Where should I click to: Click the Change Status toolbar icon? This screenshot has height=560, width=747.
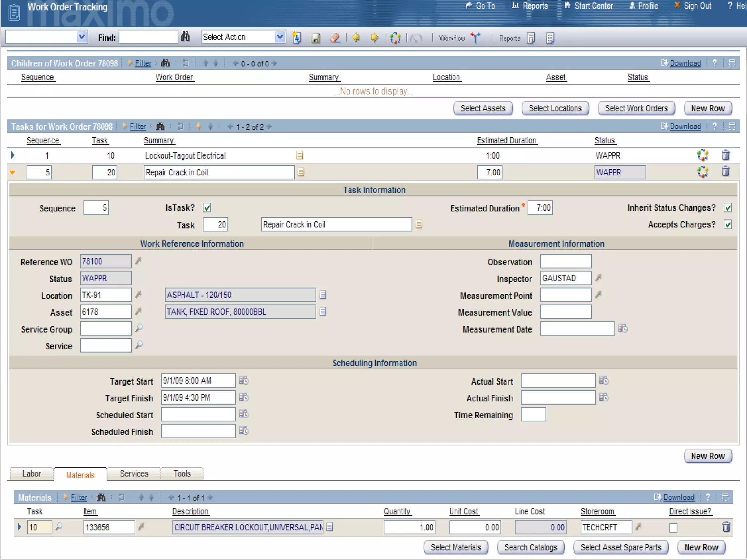[395, 38]
